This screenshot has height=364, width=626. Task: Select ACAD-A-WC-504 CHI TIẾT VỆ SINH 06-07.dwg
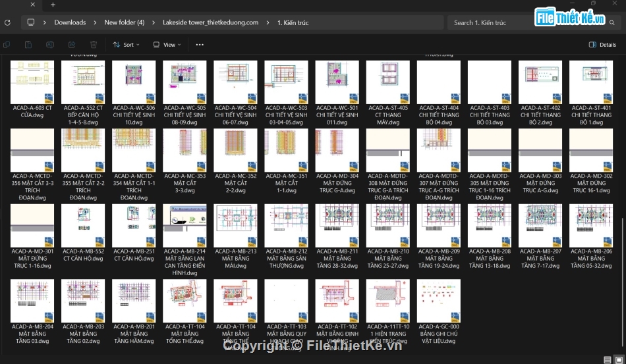pos(235,93)
